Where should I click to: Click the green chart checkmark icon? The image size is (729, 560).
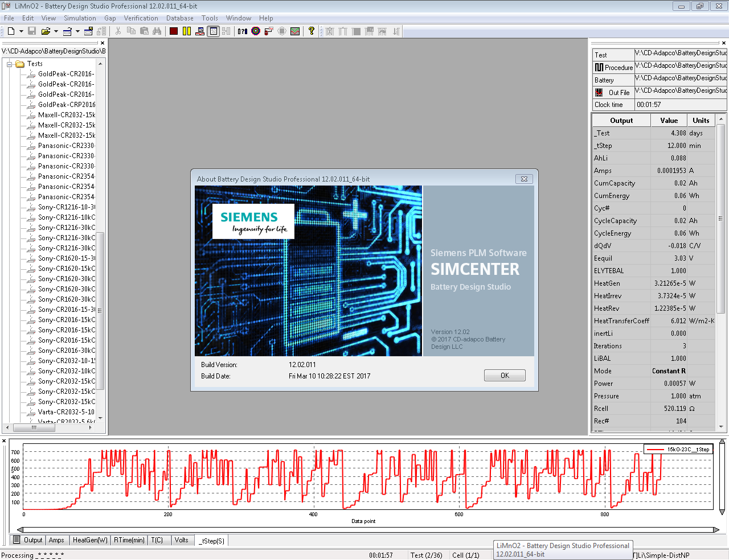tap(295, 31)
